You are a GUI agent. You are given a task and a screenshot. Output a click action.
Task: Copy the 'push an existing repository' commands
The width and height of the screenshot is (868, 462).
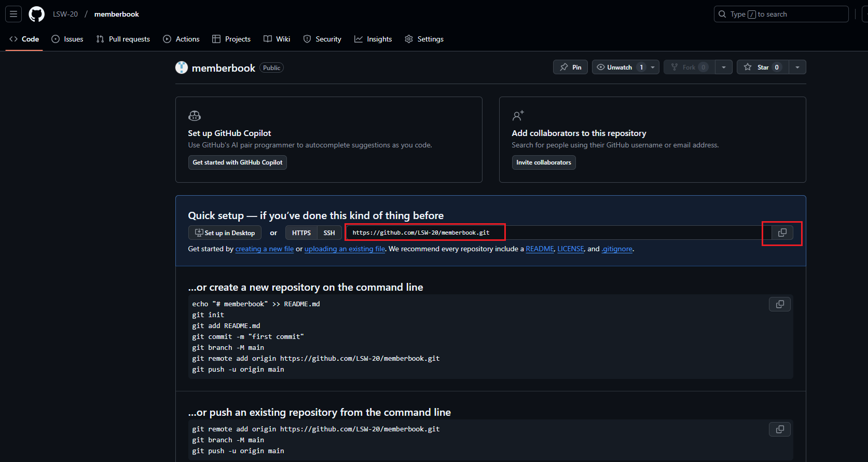click(x=780, y=429)
